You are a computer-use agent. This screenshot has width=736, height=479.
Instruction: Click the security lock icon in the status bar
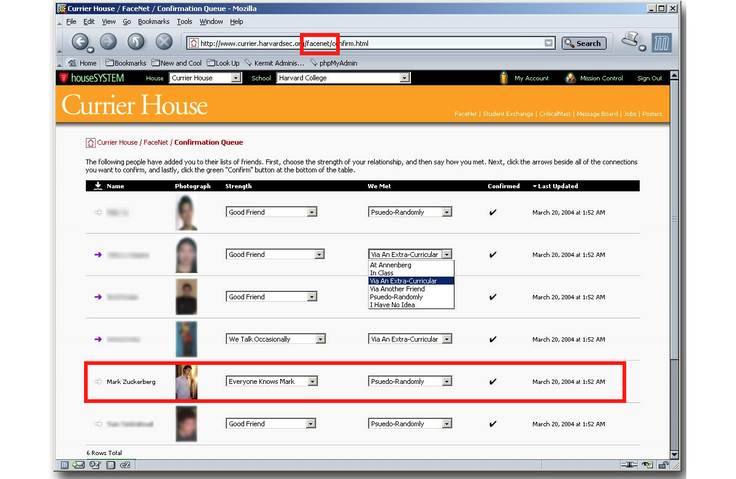tap(663, 465)
